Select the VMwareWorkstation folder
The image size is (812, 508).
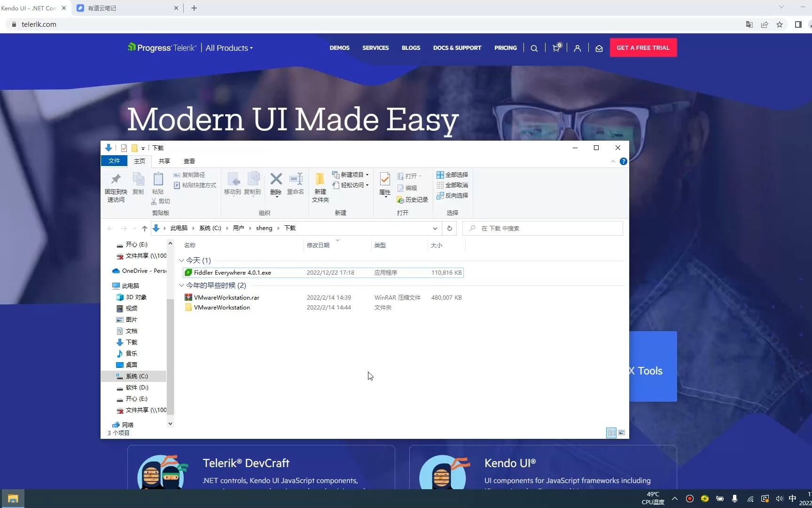(323, 308)
